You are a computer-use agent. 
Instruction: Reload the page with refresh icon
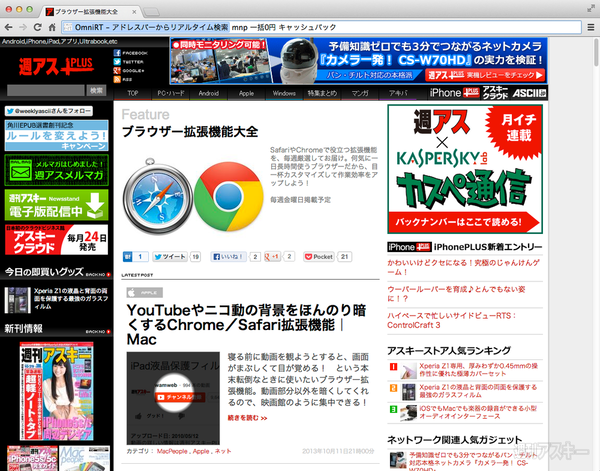click(x=38, y=27)
